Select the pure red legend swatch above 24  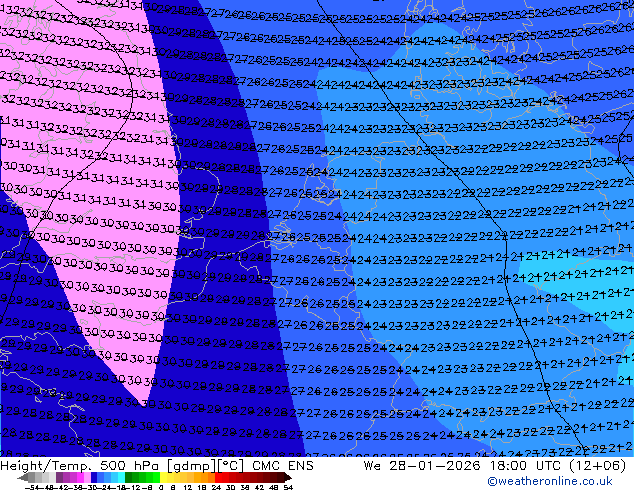[x=218, y=478]
